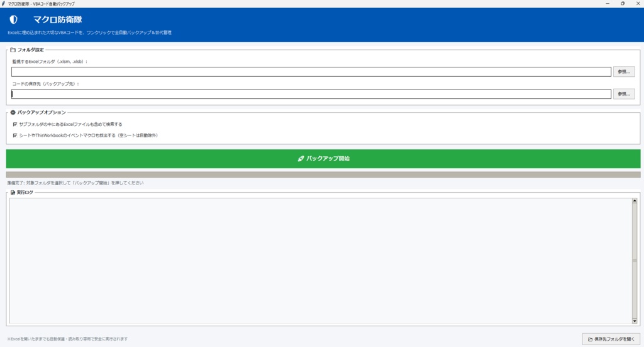Image resolution: width=644 pixels, height=347 pixels.
Task: Close the マクロ防衛隊 window
Action: pos(638,3)
